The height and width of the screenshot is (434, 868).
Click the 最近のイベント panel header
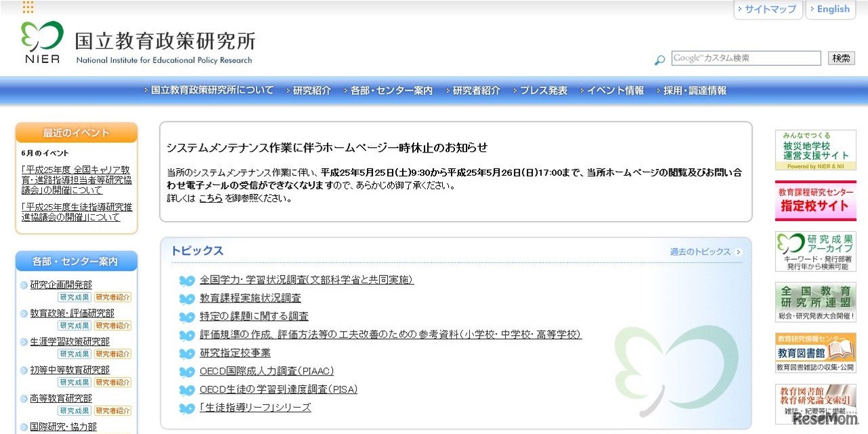click(77, 133)
